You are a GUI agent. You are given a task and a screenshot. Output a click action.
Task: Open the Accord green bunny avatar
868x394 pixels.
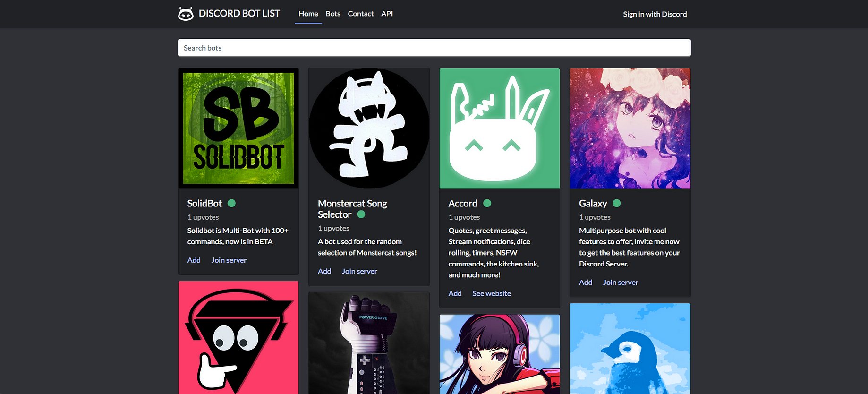click(500, 128)
